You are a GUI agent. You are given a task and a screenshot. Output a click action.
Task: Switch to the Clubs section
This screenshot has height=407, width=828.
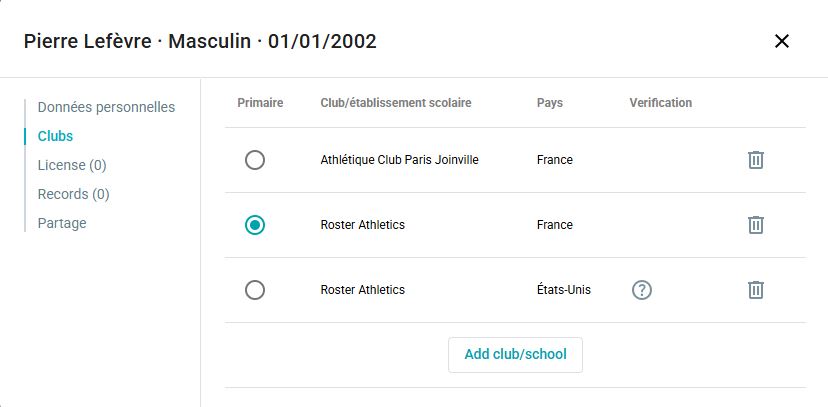[x=55, y=136]
